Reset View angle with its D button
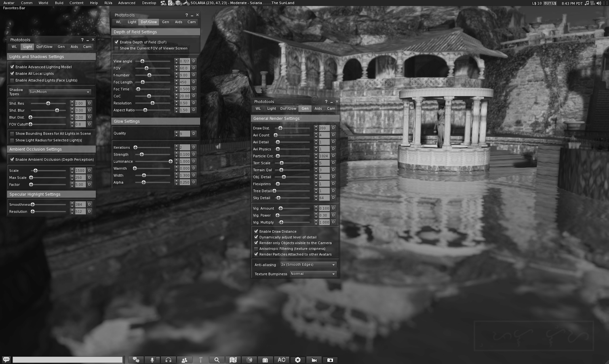Screen dimensions: 609x364 (x=194, y=61)
